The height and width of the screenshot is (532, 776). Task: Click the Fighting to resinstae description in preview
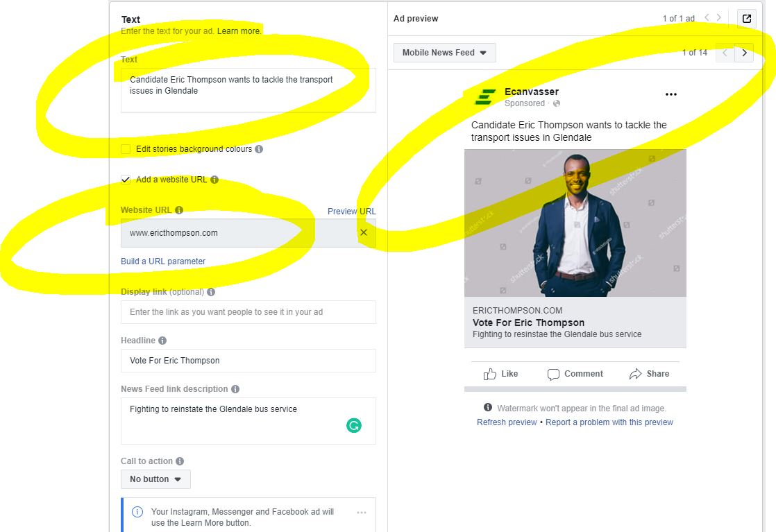pyautogui.click(x=557, y=334)
